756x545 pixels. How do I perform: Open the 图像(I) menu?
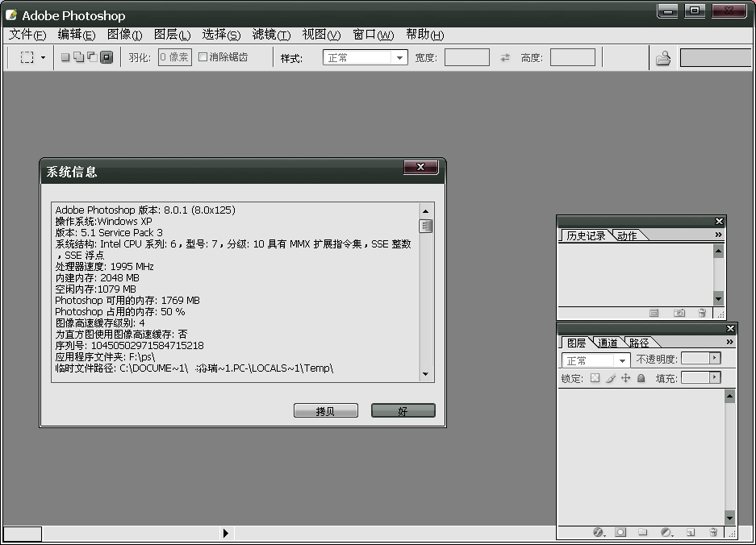click(x=124, y=35)
